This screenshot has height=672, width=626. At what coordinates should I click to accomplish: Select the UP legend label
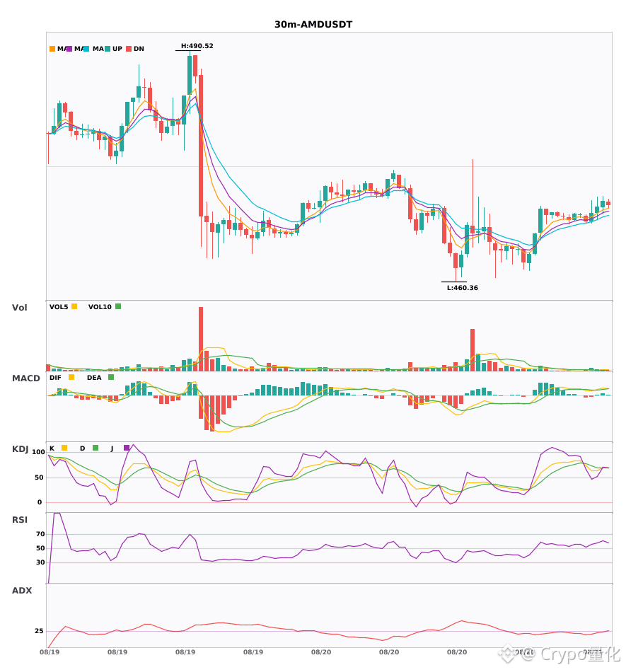(x=117, y=49)
